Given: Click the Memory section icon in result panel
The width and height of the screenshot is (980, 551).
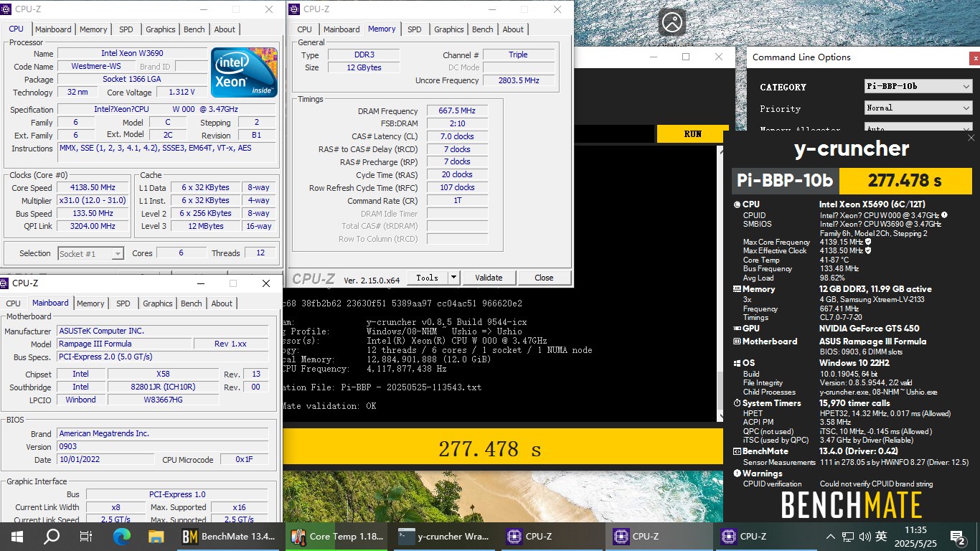Looking at the screenshot, I should click(737, 289).
